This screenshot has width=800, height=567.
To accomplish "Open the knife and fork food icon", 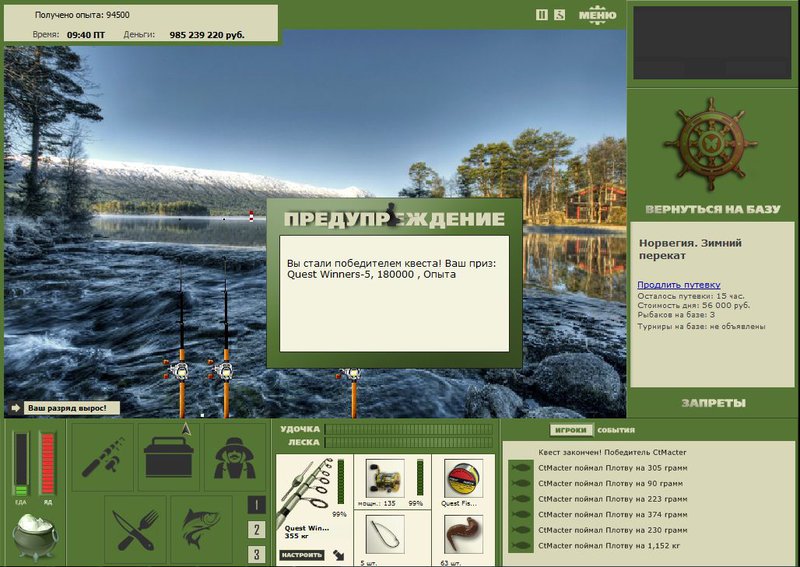I will coord(135,530).
